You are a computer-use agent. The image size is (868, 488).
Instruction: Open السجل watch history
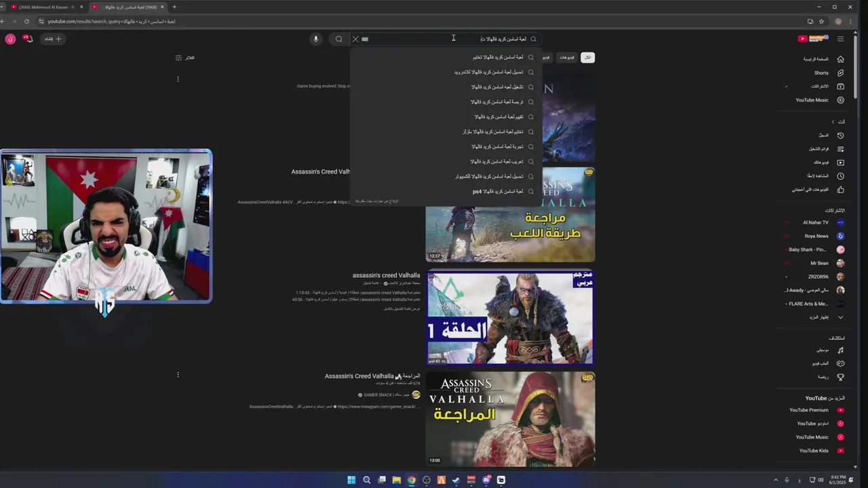coord(824,135)
